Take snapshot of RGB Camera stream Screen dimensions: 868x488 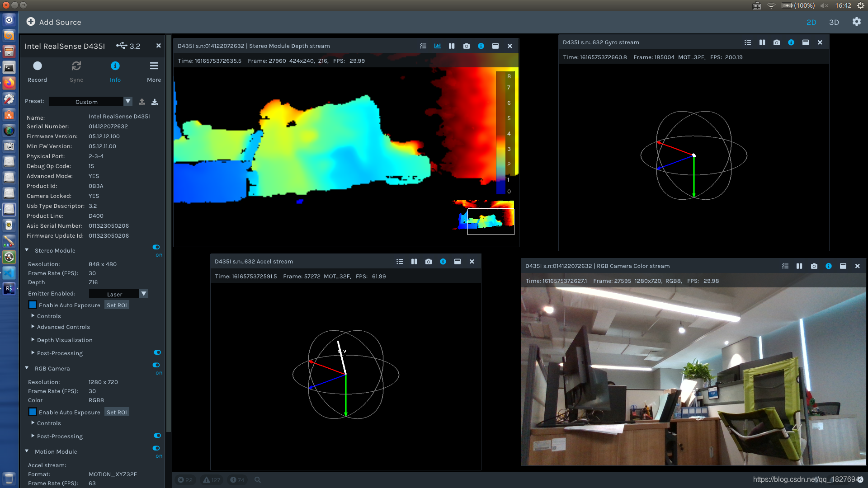pyautogui.click(x=814, y=266)
